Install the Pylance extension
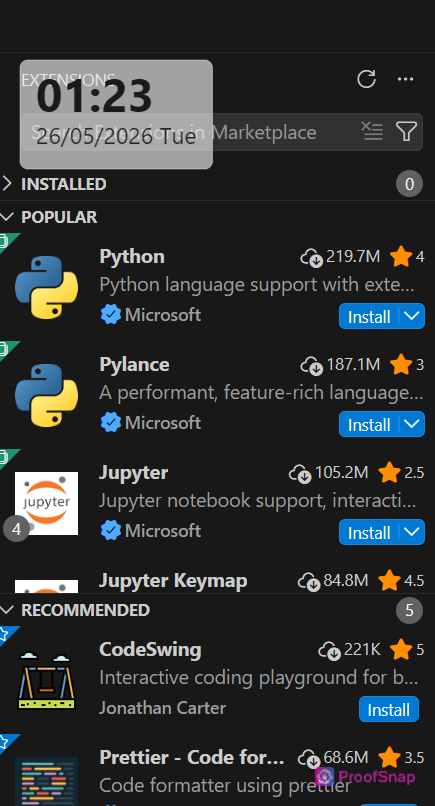The height and width of the screenshot is (806, 435). (369, 424)
